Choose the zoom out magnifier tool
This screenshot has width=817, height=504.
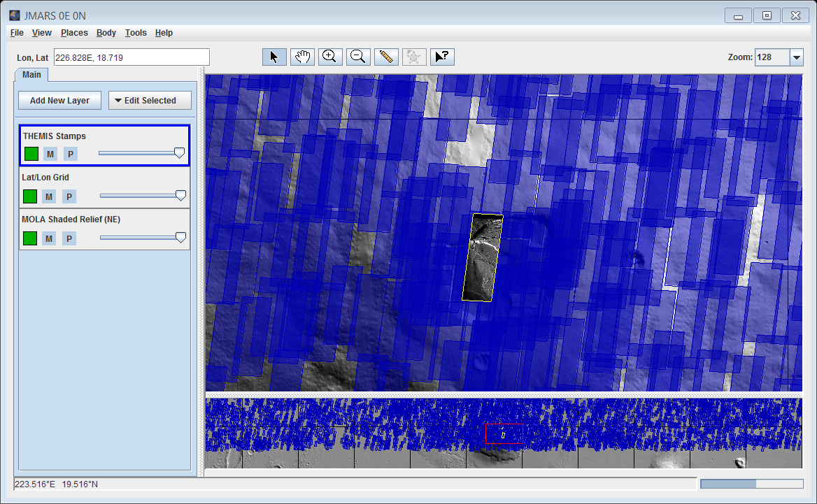click(358, 57)
